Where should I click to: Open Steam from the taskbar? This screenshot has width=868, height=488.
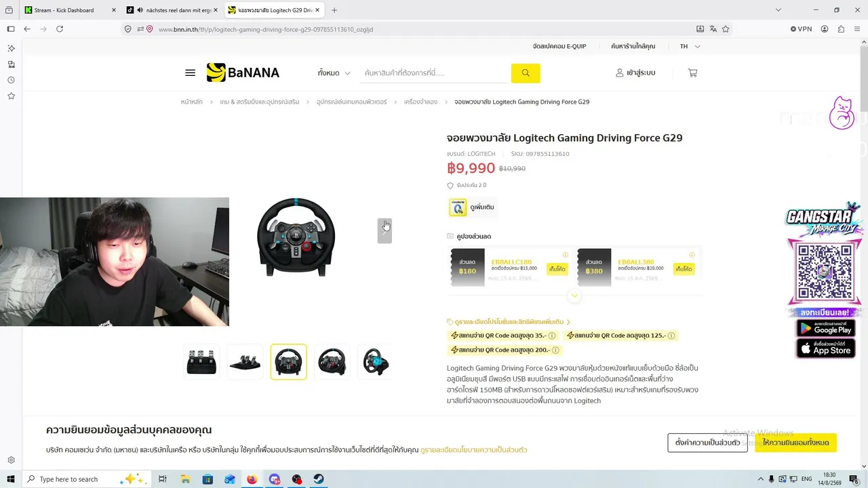(x=319, y=479)
